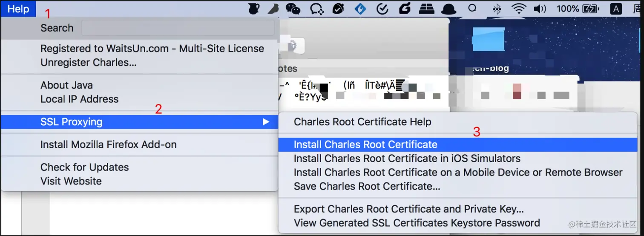
Task: Click Install Charles Root Certificate
Action: click(458, 144)
